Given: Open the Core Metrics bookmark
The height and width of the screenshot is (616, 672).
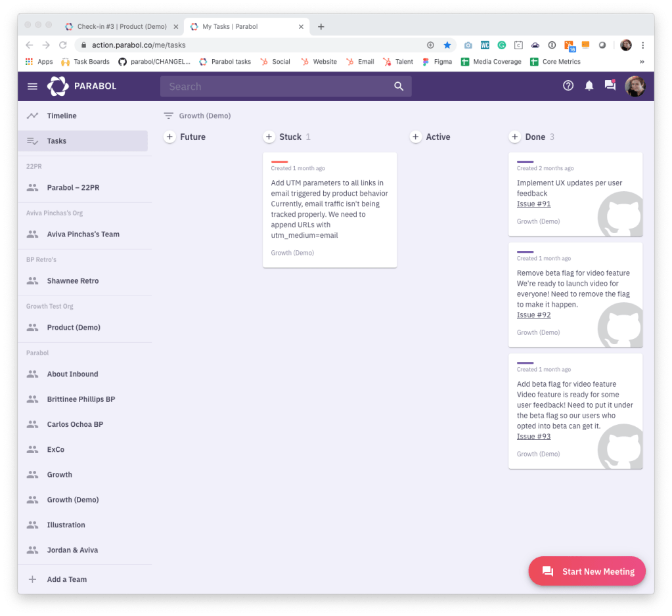Looking at the screenshot, I should click(556, 62).
